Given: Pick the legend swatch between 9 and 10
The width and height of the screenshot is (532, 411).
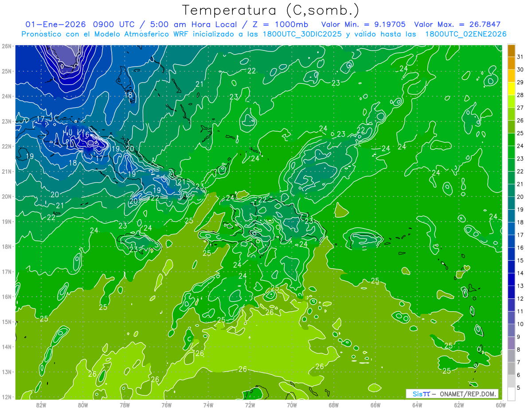Looking at the screenshot, I should (511, 330).
